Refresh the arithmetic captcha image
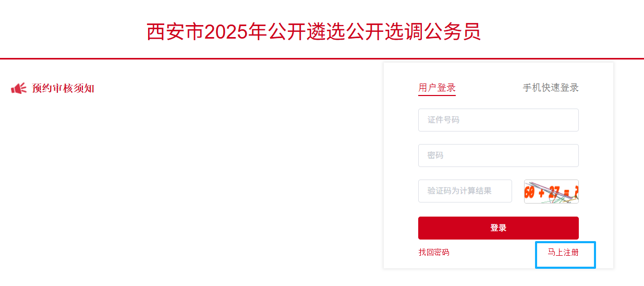 pos(551,192)
